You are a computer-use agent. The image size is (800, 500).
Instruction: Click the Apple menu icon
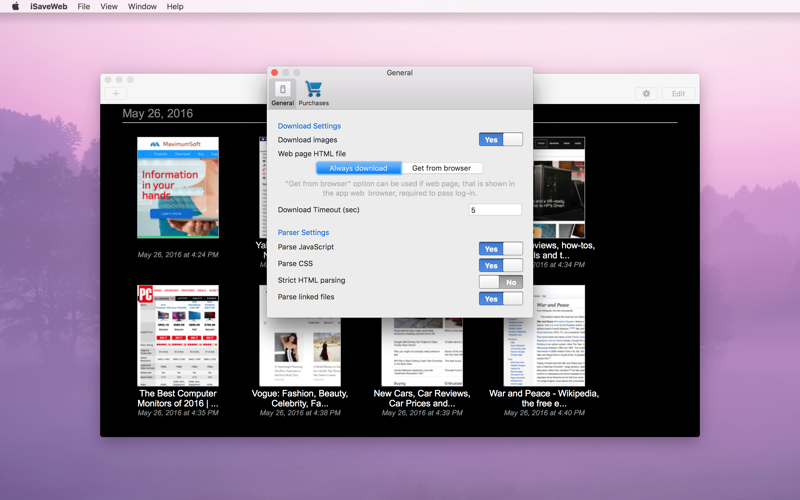[15, 7]
